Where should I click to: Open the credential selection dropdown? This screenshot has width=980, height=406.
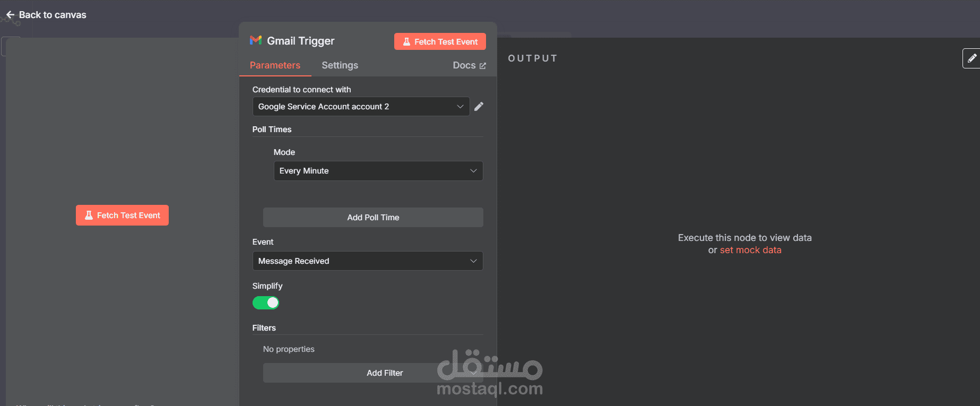361,107
